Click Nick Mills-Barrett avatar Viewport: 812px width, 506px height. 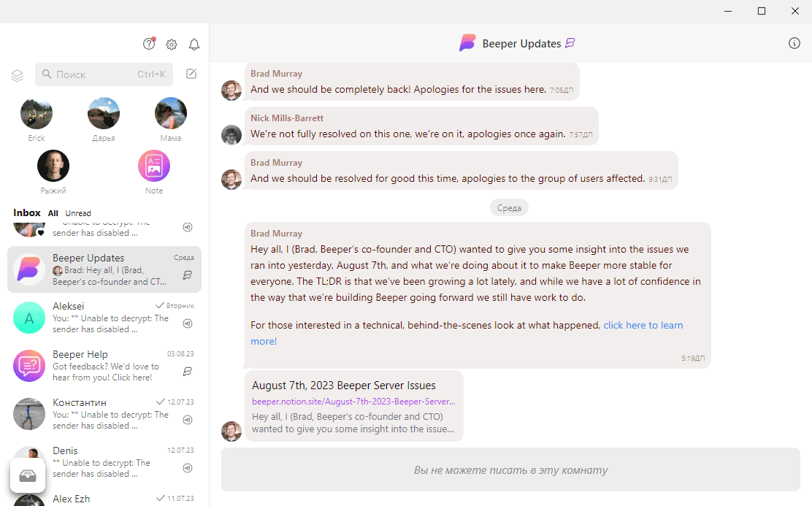pyautogui.click(x=231, y=134)
